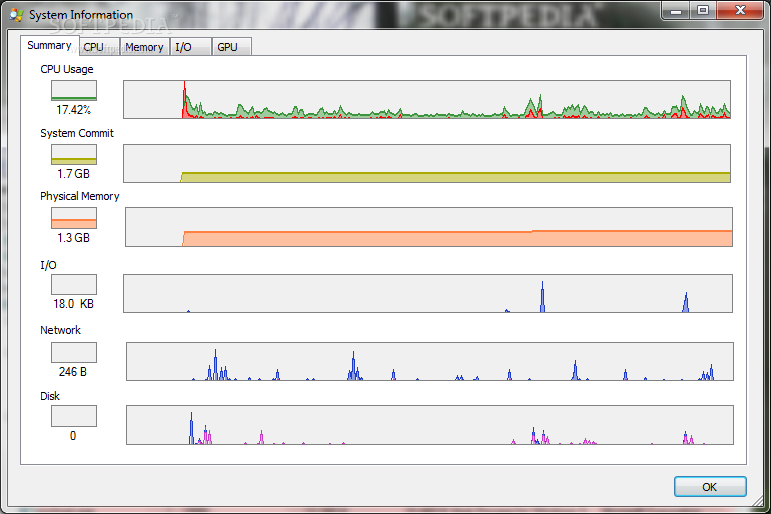Screen dimensions: 771x514
Task: Select the Summary tab
Action: click(49, 45)
